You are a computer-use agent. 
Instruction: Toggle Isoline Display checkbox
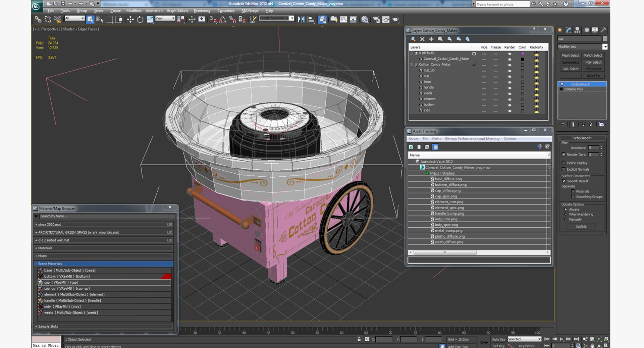click(564, 163)
